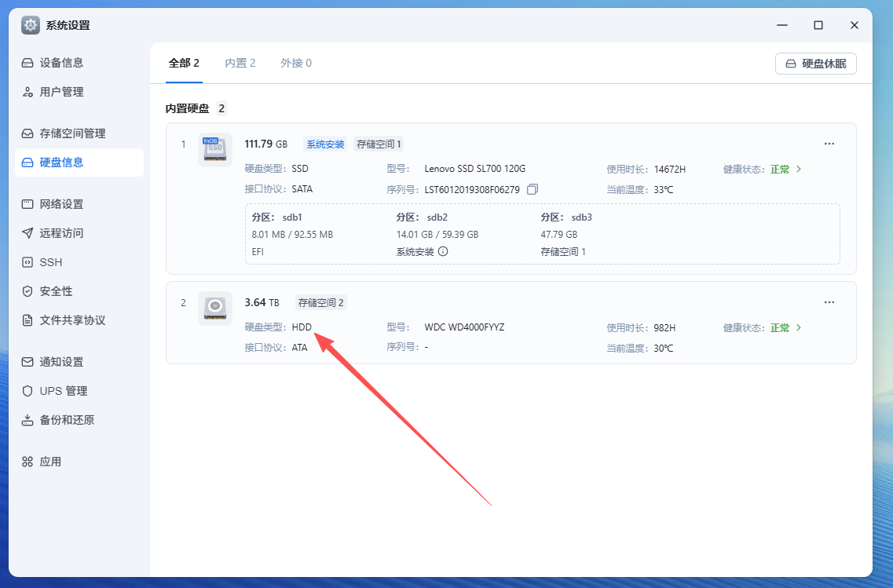Screen dimensions: 893x588
Task: Select the sdb2 partition label
Action: (x=437, y=217)
